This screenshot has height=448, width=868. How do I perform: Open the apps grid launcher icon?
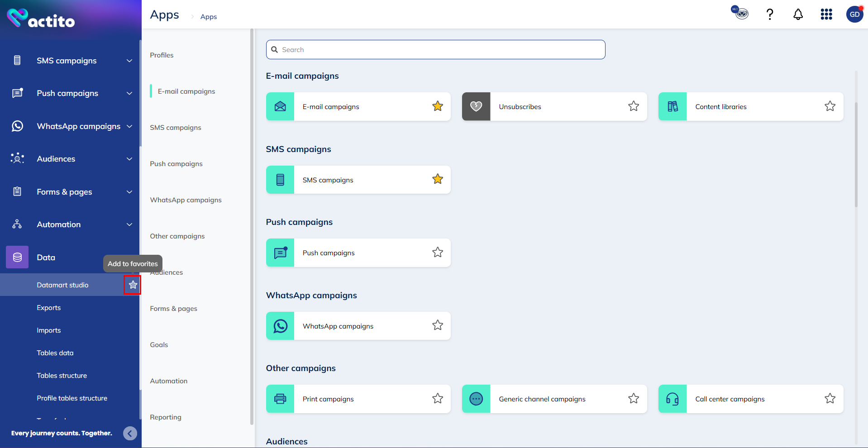[826, 14]
